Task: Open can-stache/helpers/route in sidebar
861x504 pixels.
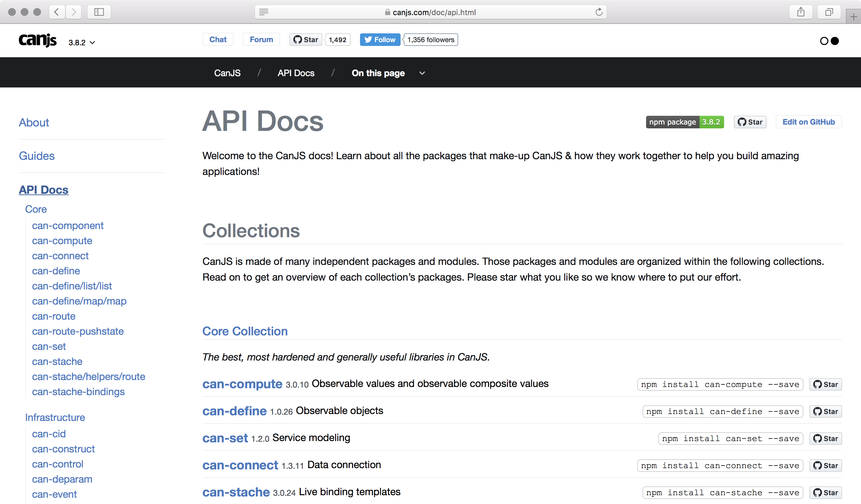Action: 88,376
